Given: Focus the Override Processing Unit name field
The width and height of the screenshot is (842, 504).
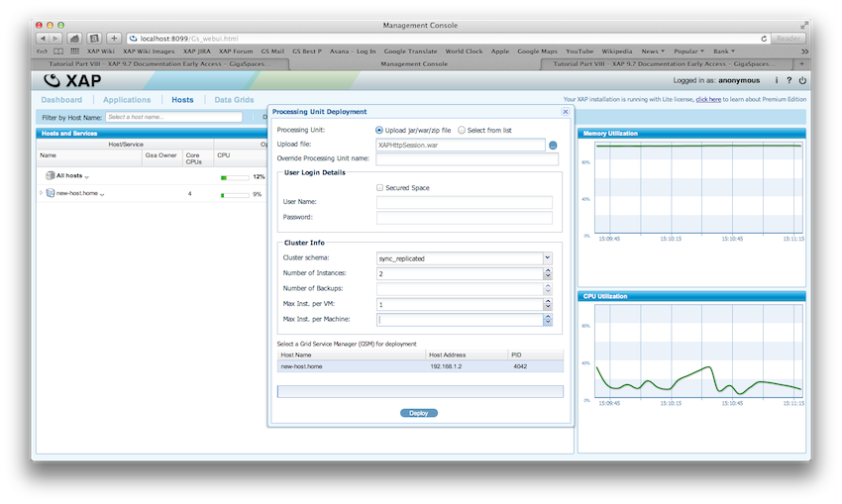Looking at the screenshot, I should point(468,158).
